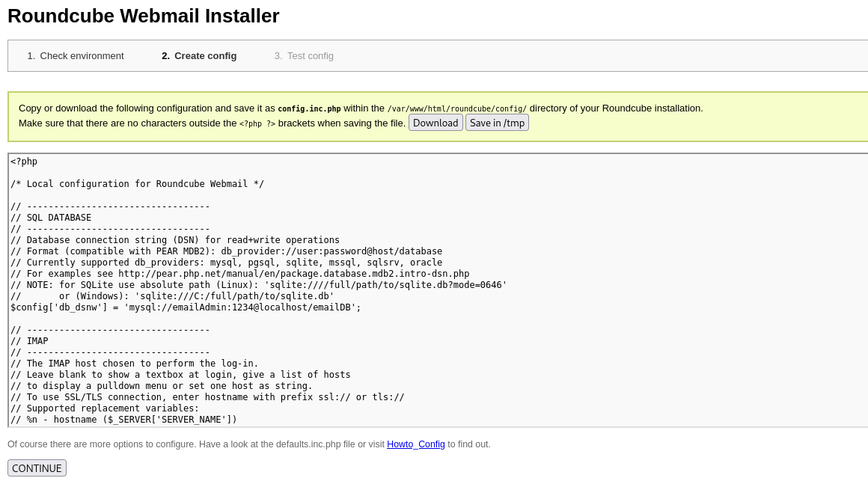
Task: Click the db_dsnw config line
Action: pyautogui.click(x=186, y=307)
